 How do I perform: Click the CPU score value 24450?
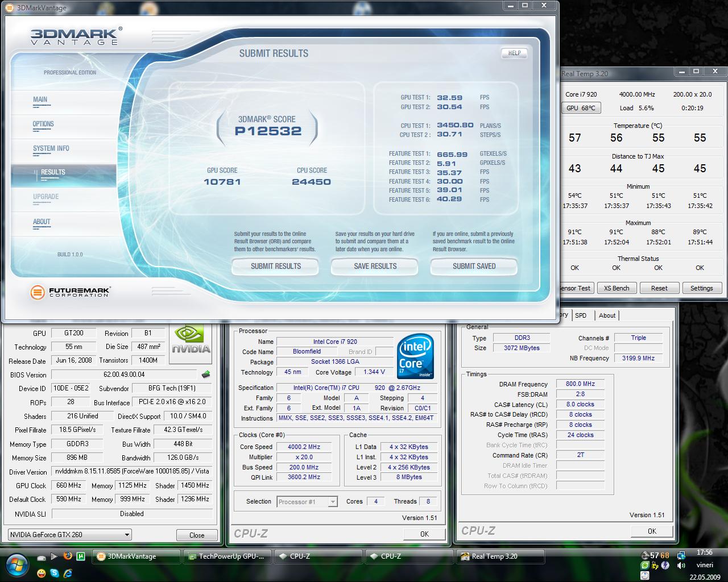tap(311, 182)
